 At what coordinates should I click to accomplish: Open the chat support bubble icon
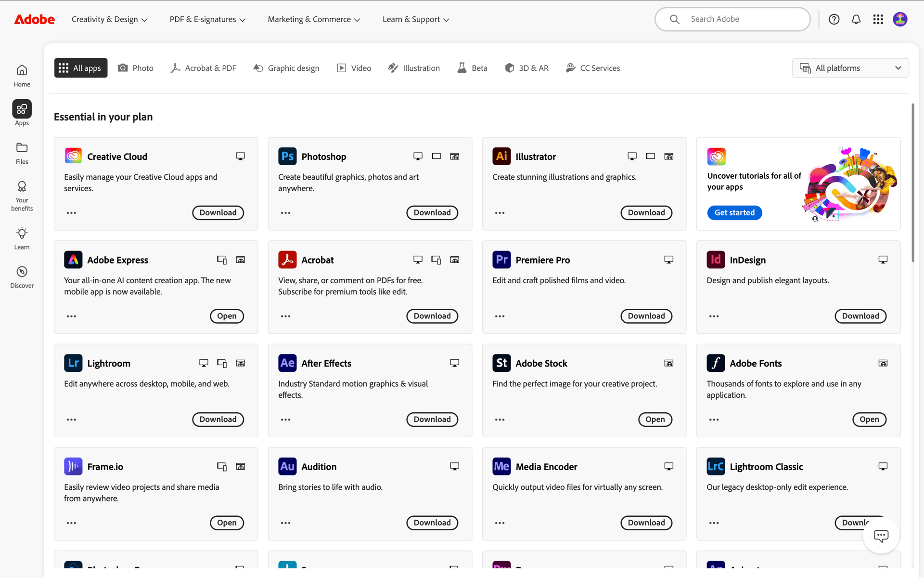pyautogui.click(x=881, y=536)
